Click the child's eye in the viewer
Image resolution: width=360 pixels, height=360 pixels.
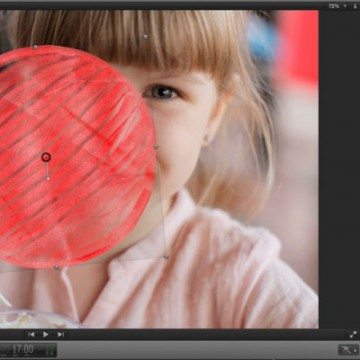161,92
